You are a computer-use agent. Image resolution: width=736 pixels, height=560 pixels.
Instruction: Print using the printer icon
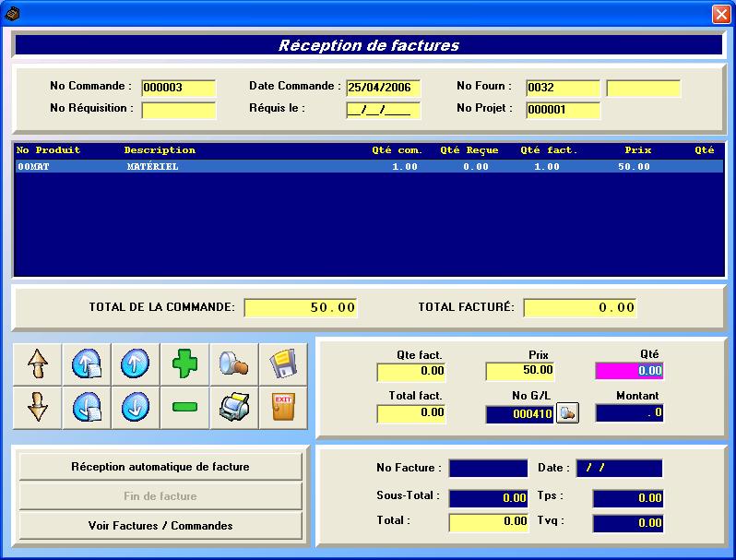click(233, 408)
